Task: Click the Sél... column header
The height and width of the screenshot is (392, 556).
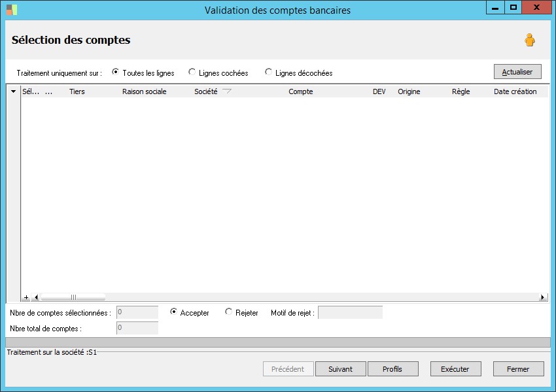Action: pos(31,91)
